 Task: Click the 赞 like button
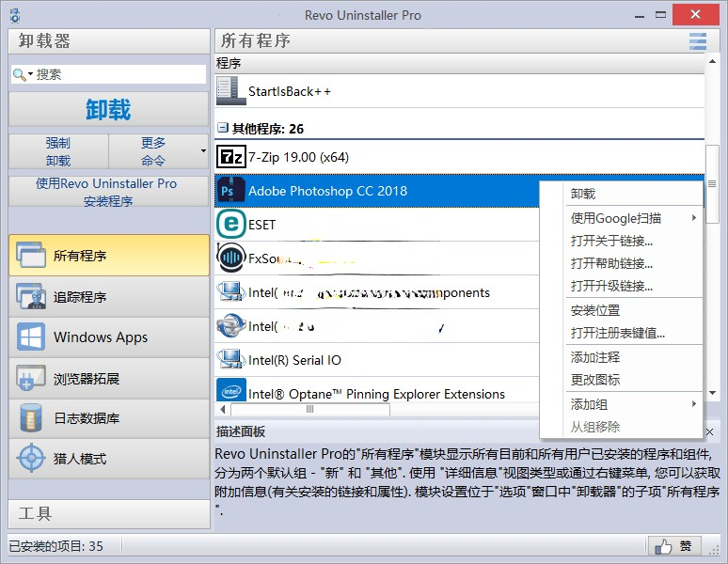[x=674, y=546]
